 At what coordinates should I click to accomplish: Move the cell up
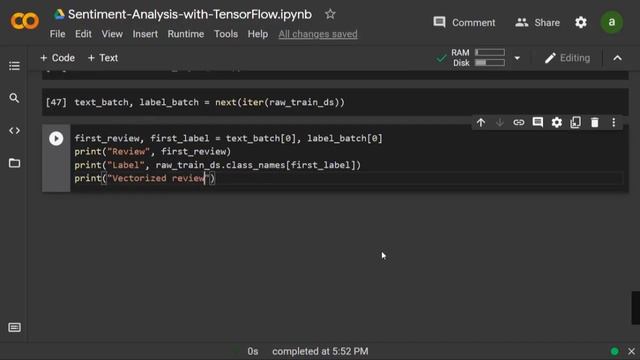coord(481,122)
